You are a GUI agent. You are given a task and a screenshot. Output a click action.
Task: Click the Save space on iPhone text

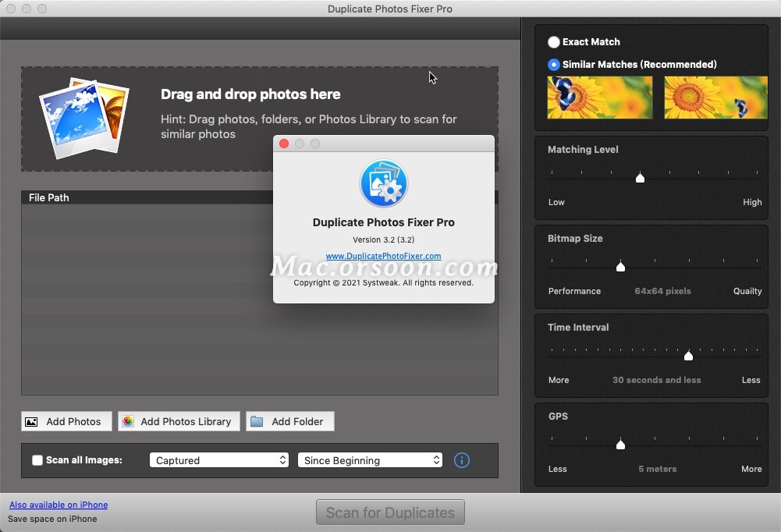click(52, 519)
